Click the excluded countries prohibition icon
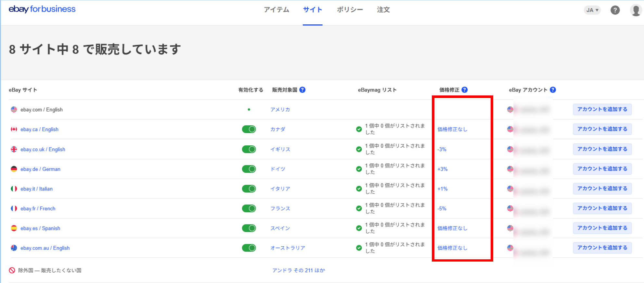This screenshot has height=283, width=644. point(12,270)
